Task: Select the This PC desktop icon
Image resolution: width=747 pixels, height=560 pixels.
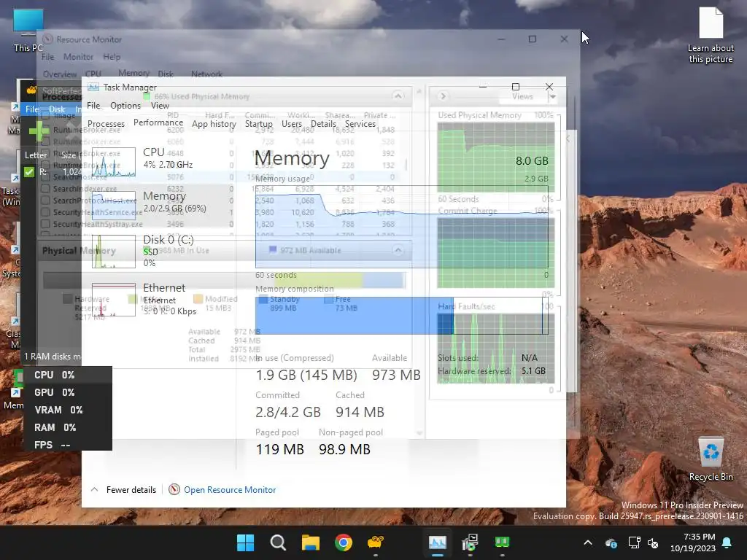Action: tap(28, 29)
